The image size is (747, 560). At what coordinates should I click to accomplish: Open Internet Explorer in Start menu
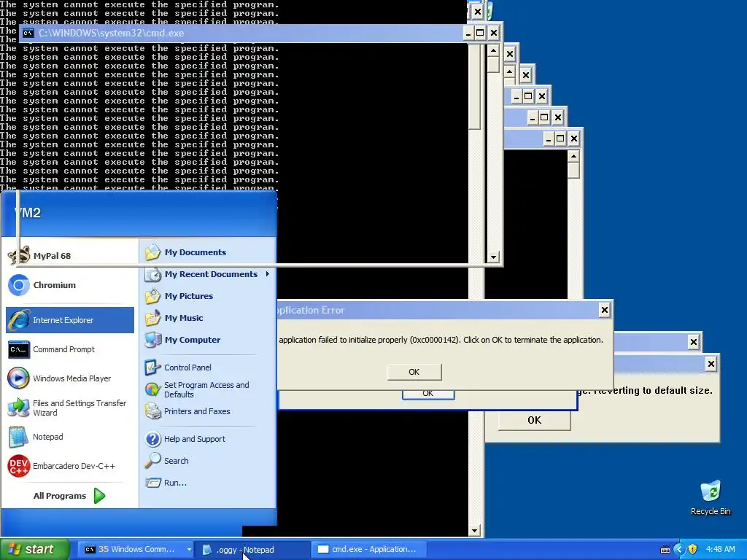(x=70, y=320)
